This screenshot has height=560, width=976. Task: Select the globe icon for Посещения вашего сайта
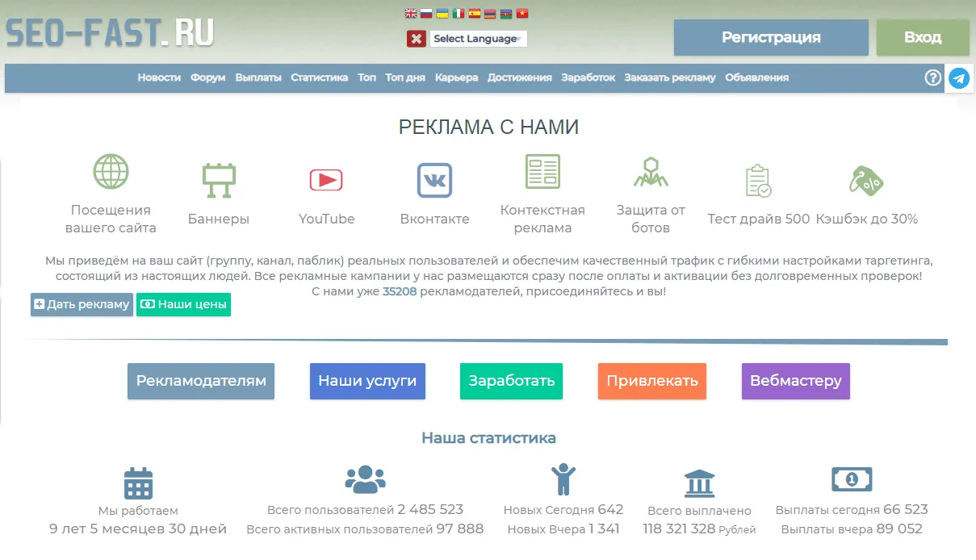point(111,170)
